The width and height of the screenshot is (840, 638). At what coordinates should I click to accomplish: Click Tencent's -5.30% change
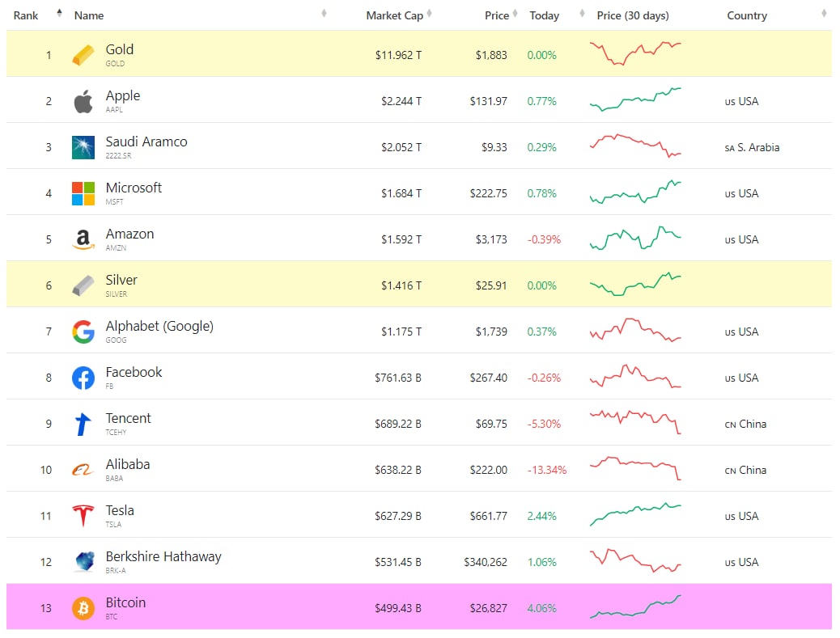point(544,424)
